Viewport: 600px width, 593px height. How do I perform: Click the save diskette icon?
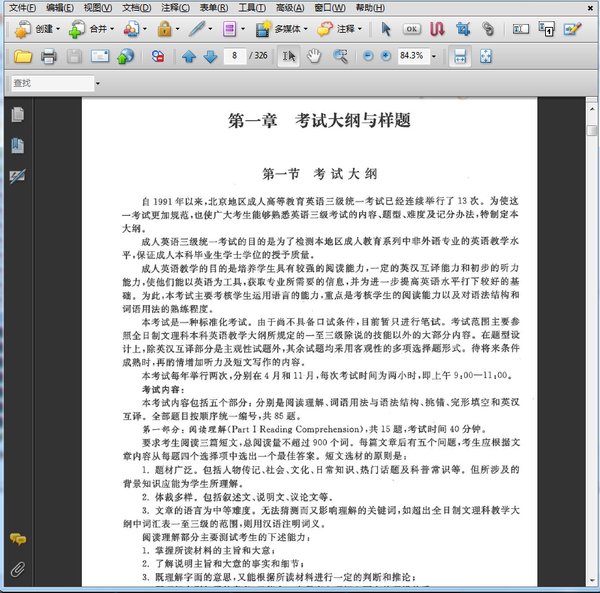coord(74,57)
